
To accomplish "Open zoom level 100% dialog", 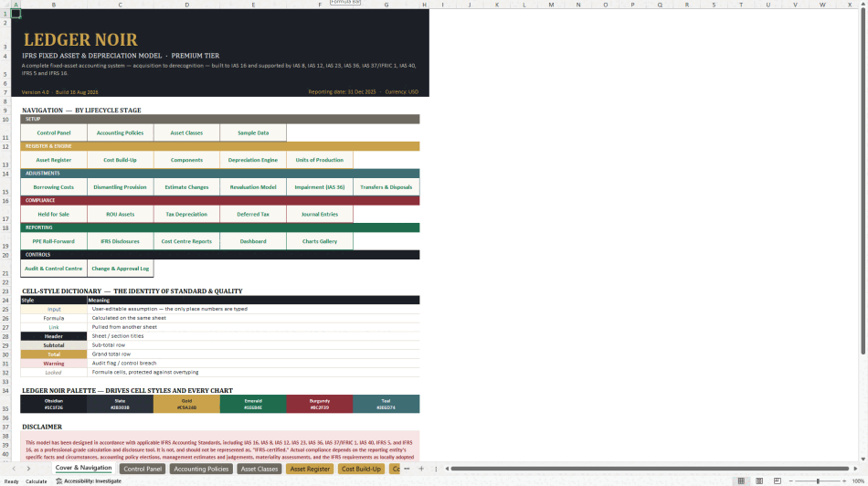I will (x=858, y=481).
